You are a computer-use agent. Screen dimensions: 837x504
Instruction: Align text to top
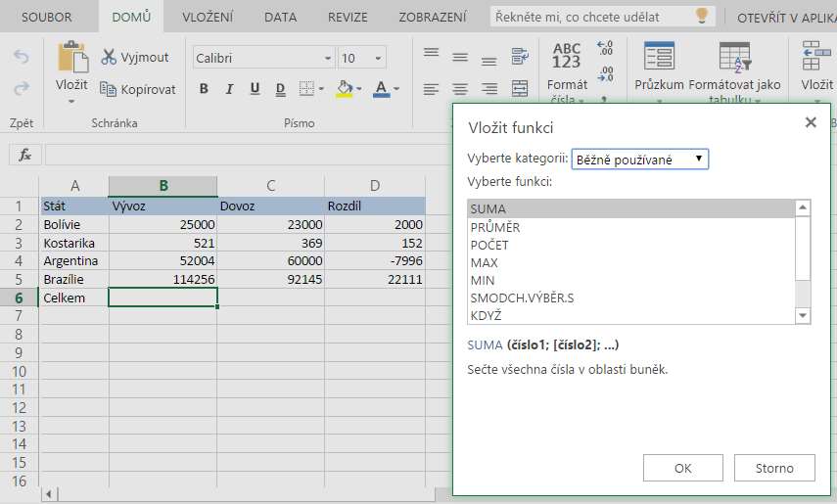click(x=432, y=52)
